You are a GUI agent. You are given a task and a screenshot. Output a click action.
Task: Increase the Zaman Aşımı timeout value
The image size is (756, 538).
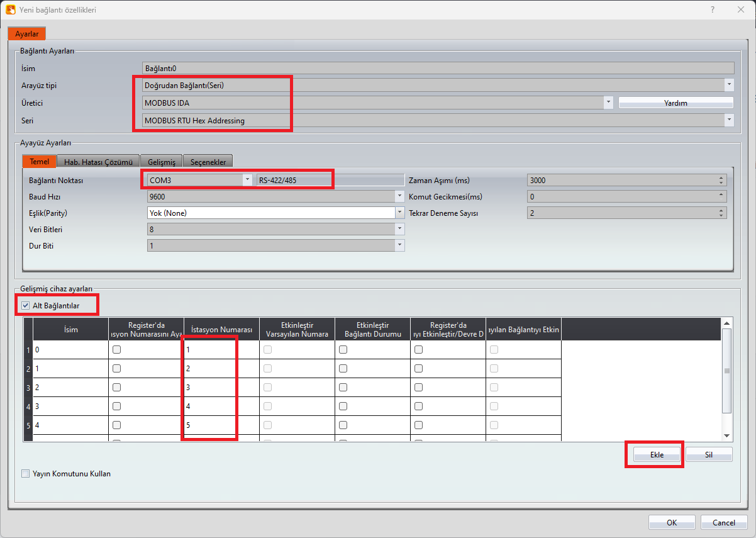[x=721, y=177]
